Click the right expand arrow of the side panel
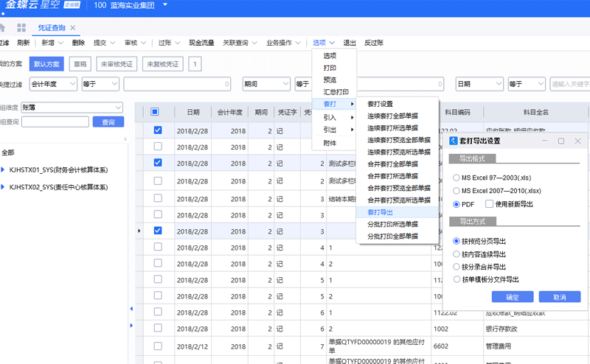The height and width of the screenshot is (364, 590). (x=131, y=325)
